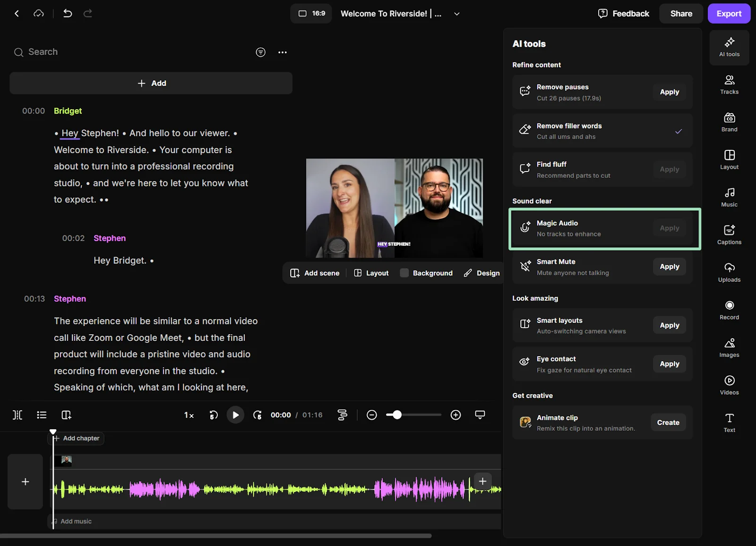Image resolution: width=756 pixels, height=546 pixels.
Task: Click Create for Animate clip
Action: point(668,423)
